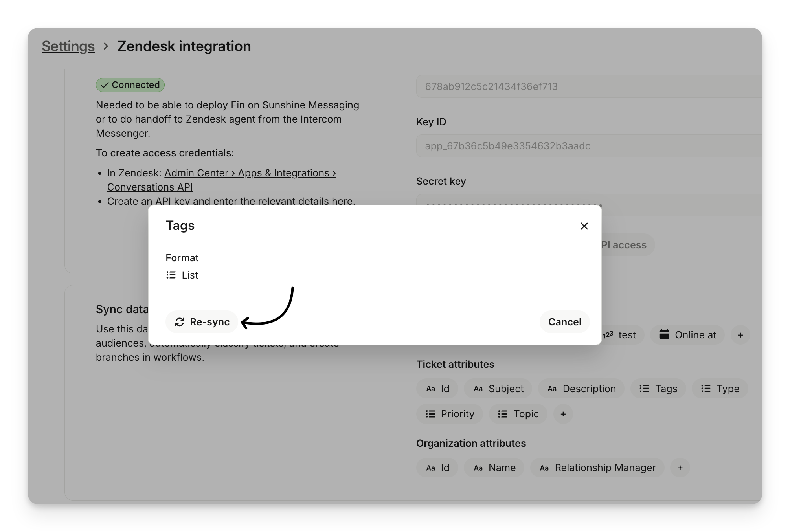Click the Subject ticket attribute chip
The height and width of the screenshot is (532, 790).
tap(498, 389)
